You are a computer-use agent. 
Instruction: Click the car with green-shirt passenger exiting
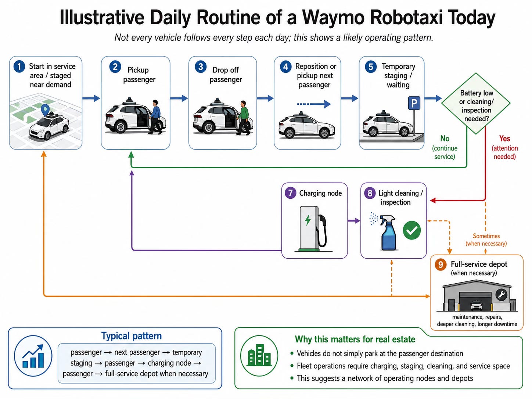[x=223, y=117]
